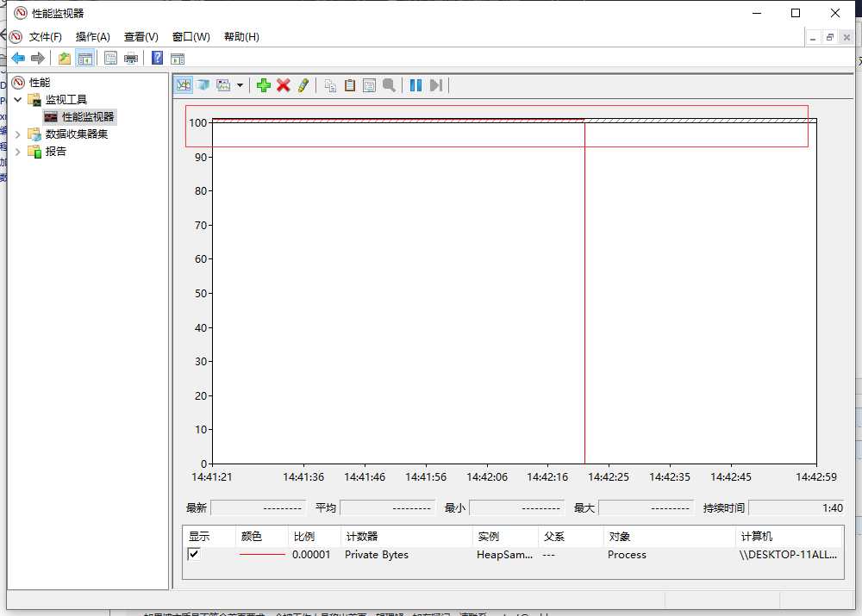The image size is (862, 616).
Task: Click the Paste Counter List clipboard icon
Action: [350, 85]
